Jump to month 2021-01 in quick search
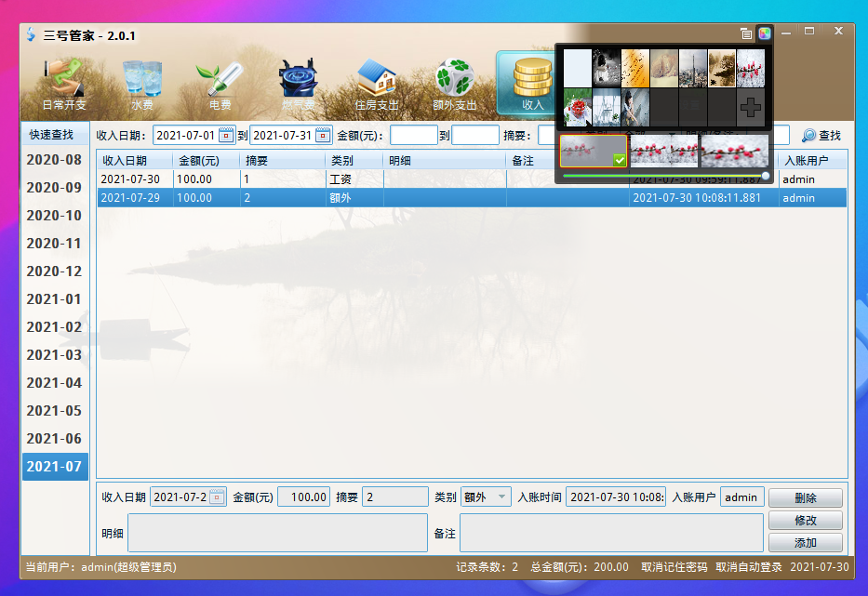 tap(54, 299)
